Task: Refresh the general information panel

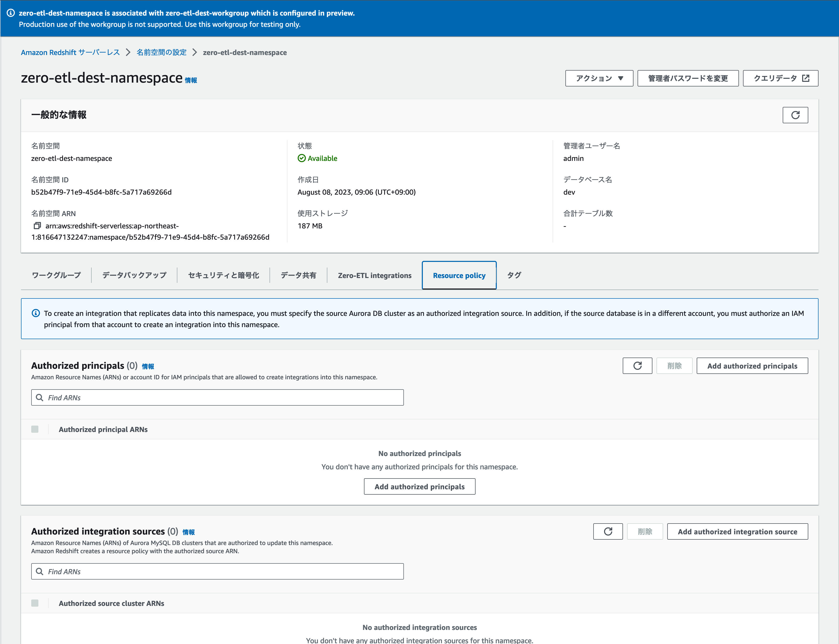Action: click(x=795, y=115)
